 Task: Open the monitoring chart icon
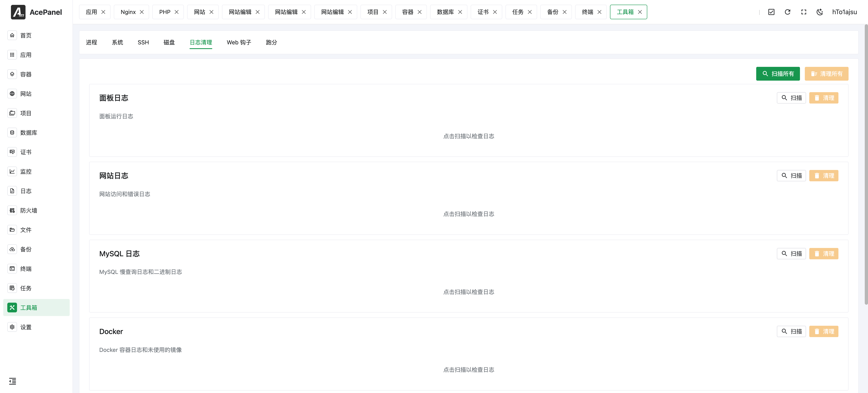[12, 172]
